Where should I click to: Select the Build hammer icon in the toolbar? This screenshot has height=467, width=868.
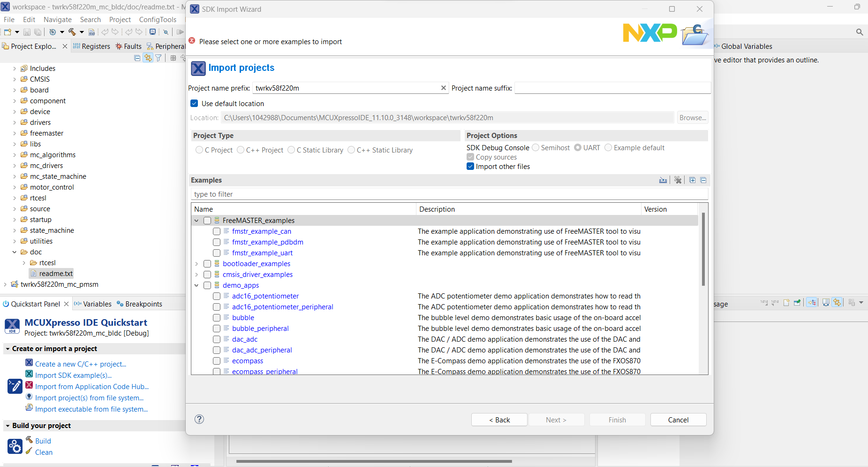pyautogui.click(x=73, y=32)
